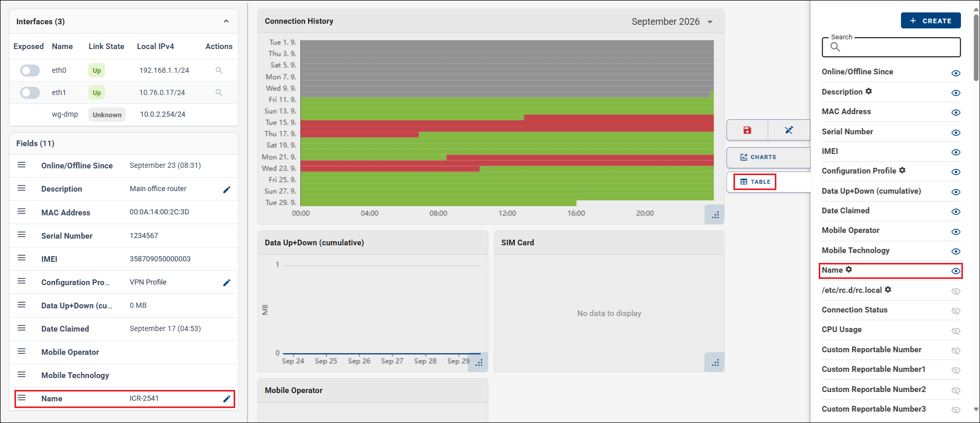Click the IMEI value 358709050000003
The image size is (980, 423).
[160, 259]
